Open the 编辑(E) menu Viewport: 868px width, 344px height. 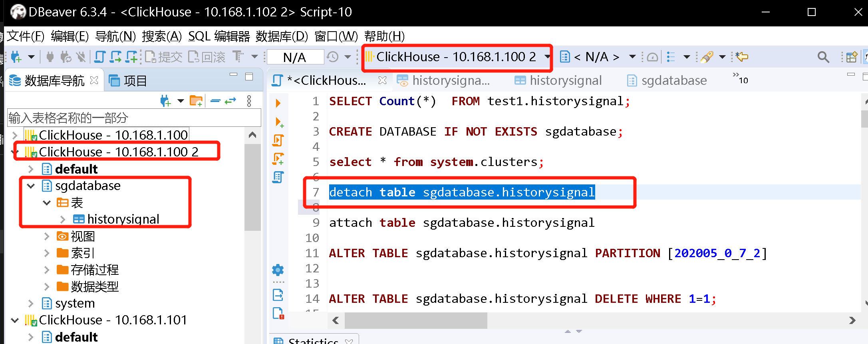[70, 36]
